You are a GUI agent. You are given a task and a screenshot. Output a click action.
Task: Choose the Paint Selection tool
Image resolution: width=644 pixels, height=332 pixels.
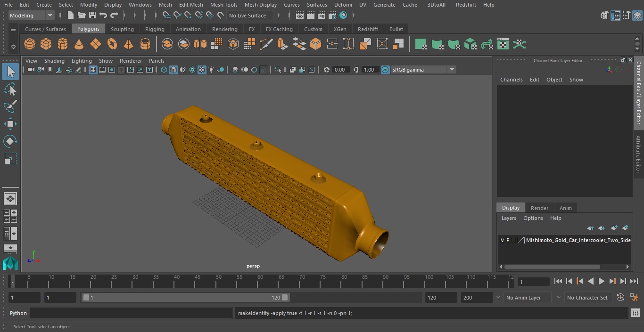(10, 106)
